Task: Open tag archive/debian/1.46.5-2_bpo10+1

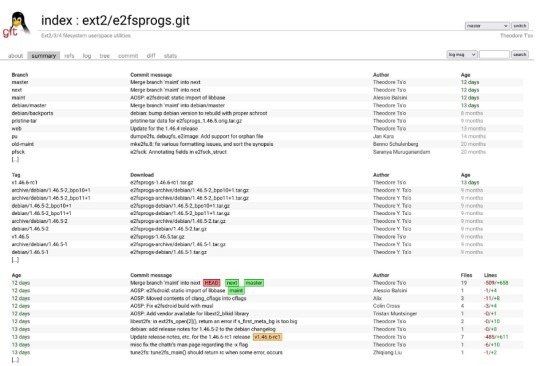Action: (x=51, y=190)
